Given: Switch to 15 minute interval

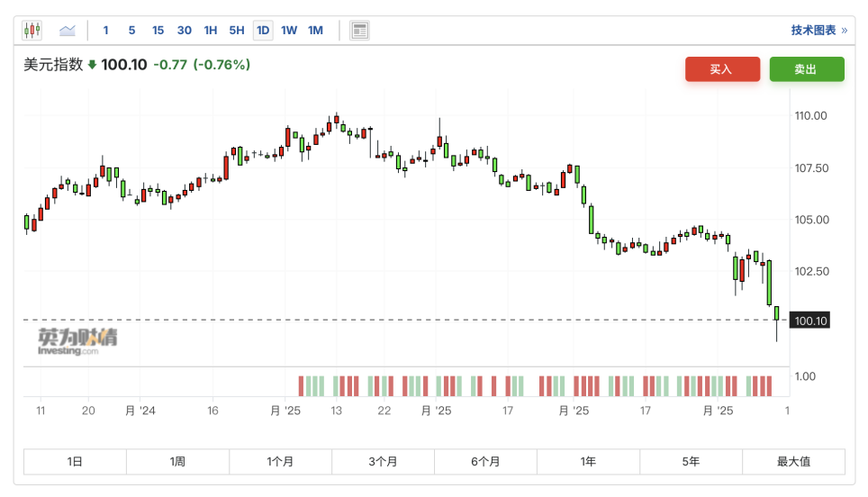Looking at the screenshot, I should pyautogui.click(x=158, y=31).
